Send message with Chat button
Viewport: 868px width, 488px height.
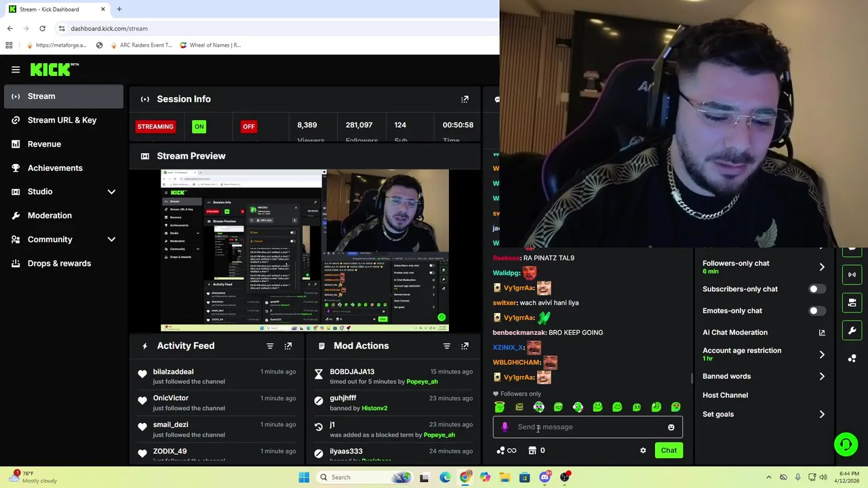(x=669, y=450)
